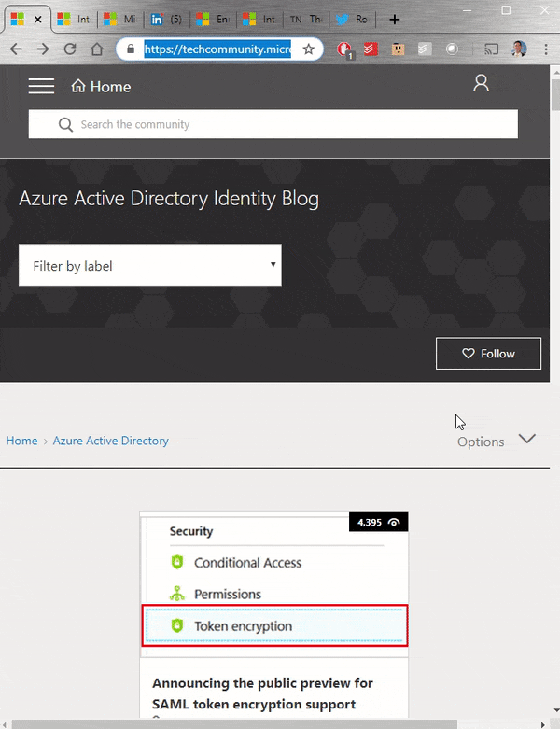Reload the page with the refresh icon
Viewport: 560px width, 729px height.
pos(70,49)
